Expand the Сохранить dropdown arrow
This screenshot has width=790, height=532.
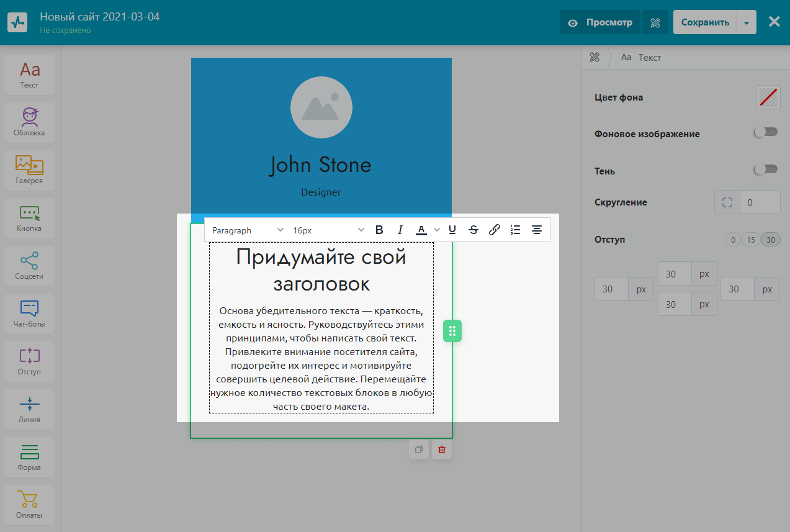pos(747,23)
